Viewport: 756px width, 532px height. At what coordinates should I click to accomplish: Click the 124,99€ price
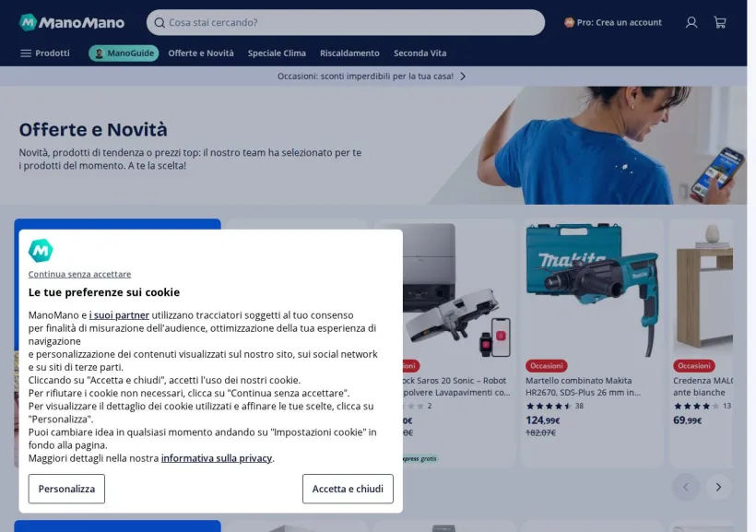point(543,420)
